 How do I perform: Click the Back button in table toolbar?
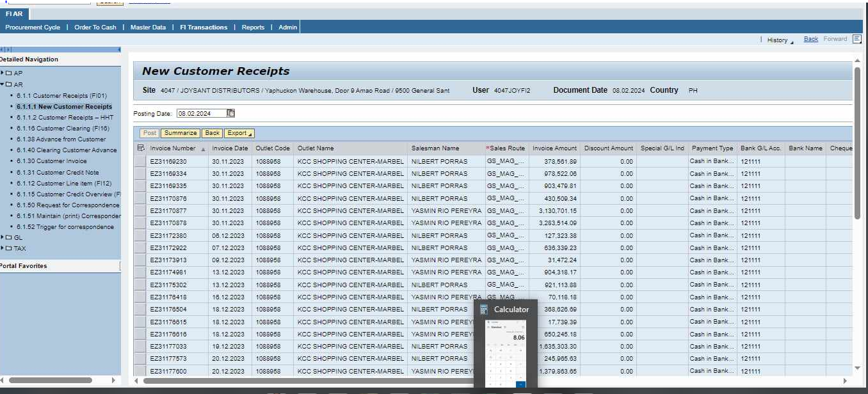point(213,133)
